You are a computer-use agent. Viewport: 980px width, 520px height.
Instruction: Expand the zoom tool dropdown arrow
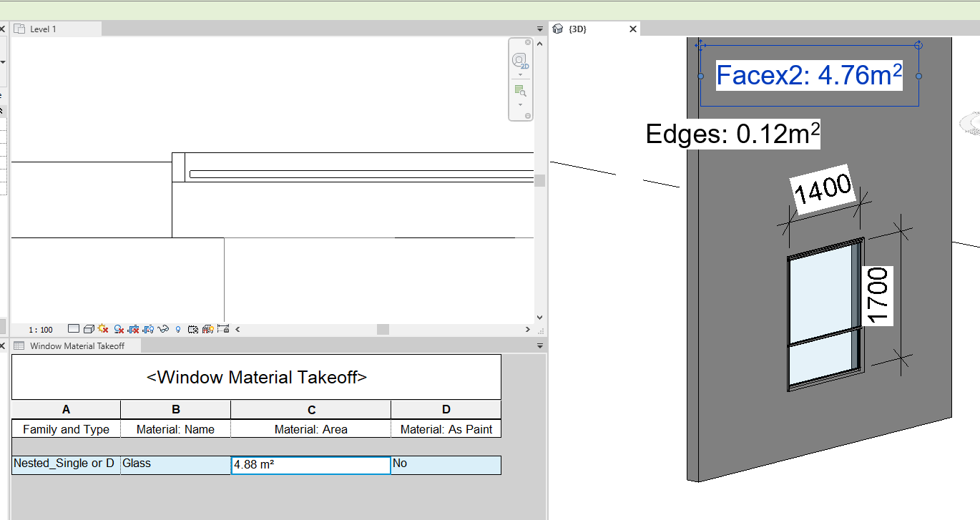point(520,104)
